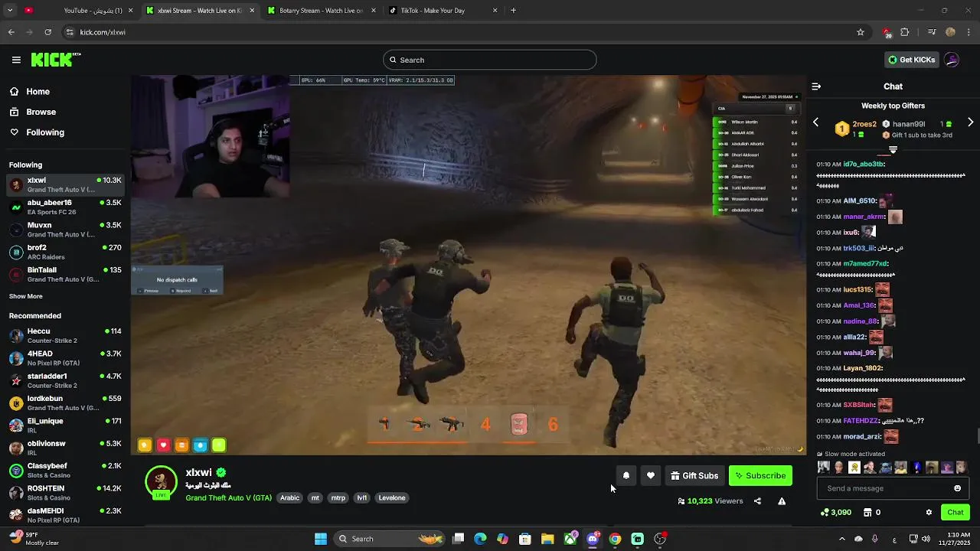
Task: Show next weekly top gifter
Action: [971, 122]
